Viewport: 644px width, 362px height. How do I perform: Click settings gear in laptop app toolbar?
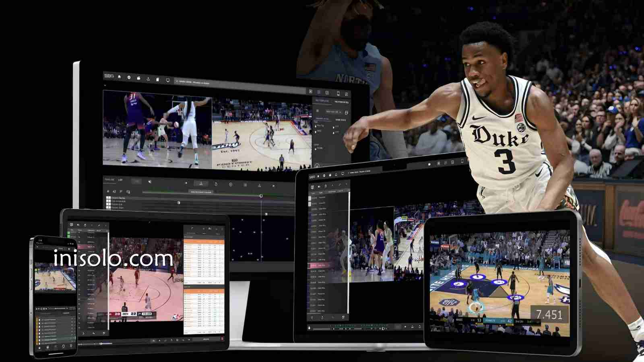pyautogui.click(x=324, y=175)
